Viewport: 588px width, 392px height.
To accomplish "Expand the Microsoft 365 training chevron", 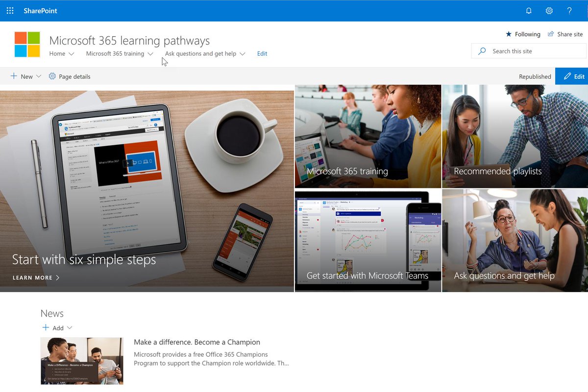I will (x=150, y=54).
